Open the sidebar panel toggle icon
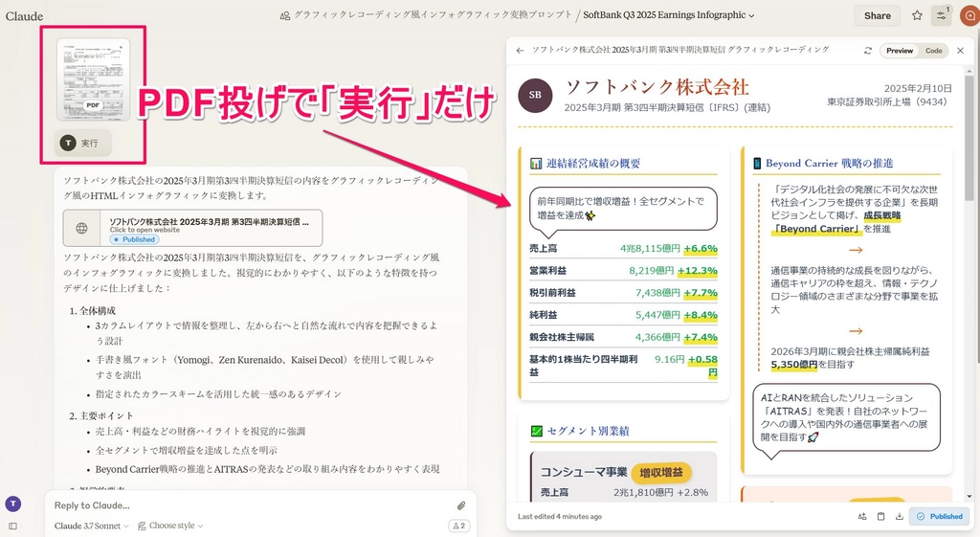 click(13, 526)
